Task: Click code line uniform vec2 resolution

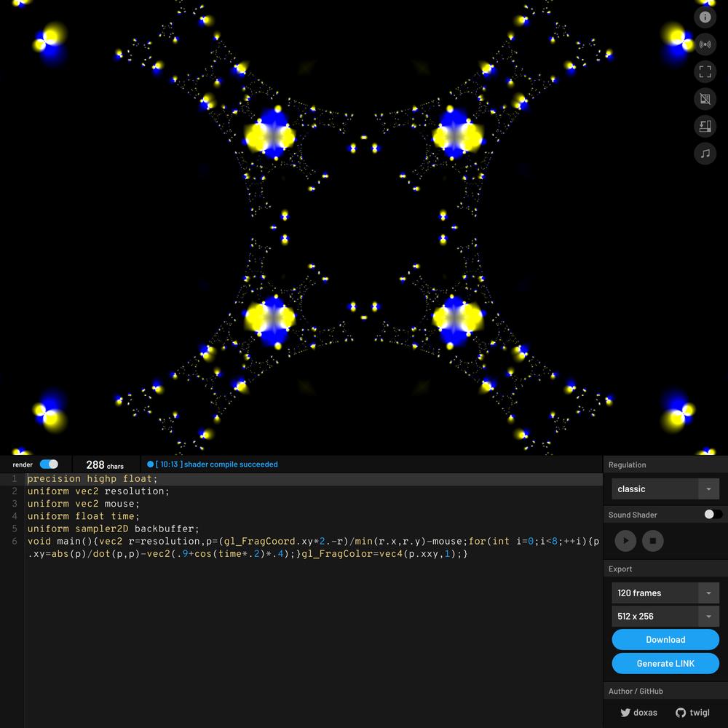Action: click(x=98, y=491)
